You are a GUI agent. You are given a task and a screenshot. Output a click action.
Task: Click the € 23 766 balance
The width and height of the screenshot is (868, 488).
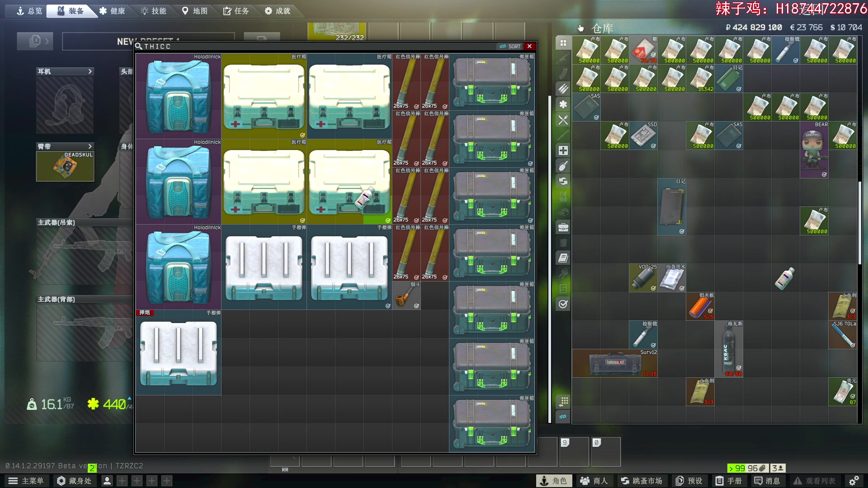pyautogui.click(x=806, y=28)
